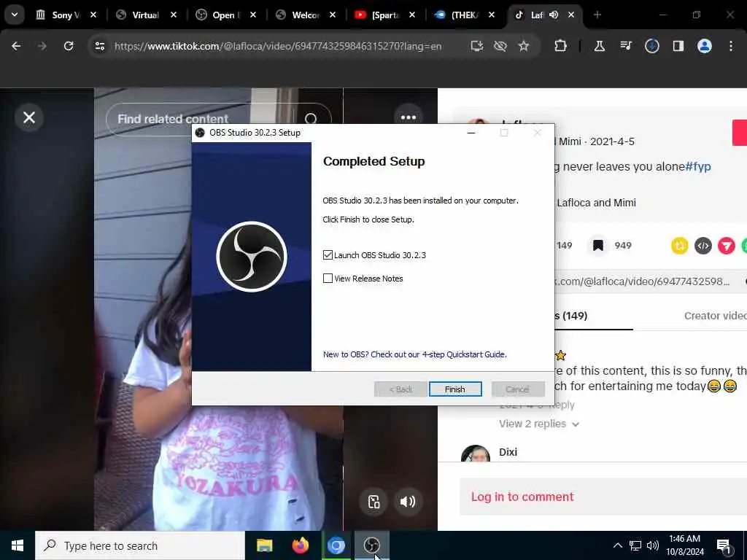The image size is (747, 560).
Task: Click Log in to comment
Action: pyautogui.click(x=522, y=497)
